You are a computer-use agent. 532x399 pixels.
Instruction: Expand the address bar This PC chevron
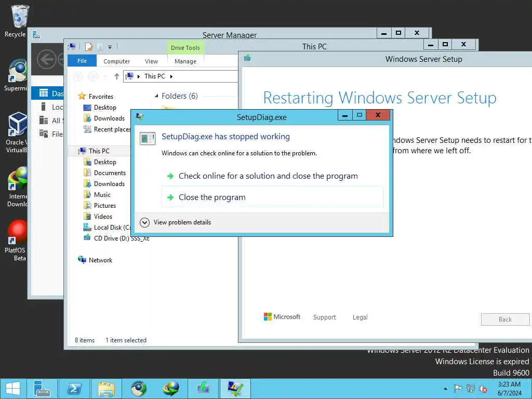point(171,76)
